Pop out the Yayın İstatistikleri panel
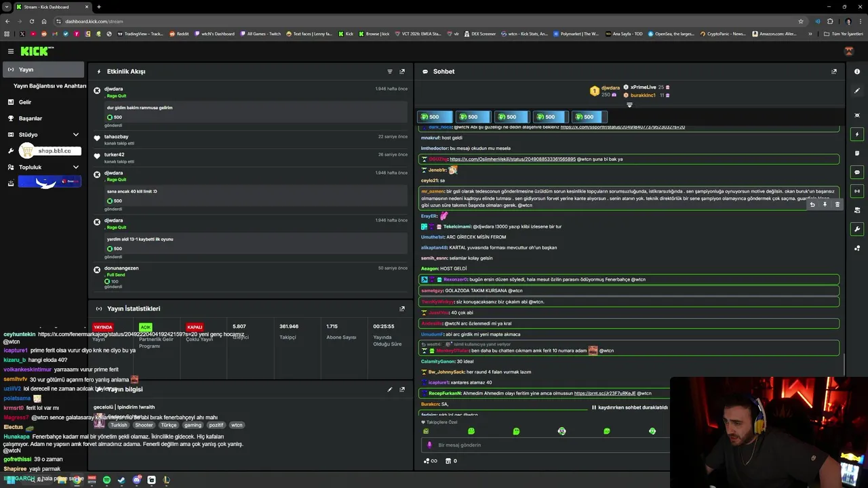 coord(402,308)
